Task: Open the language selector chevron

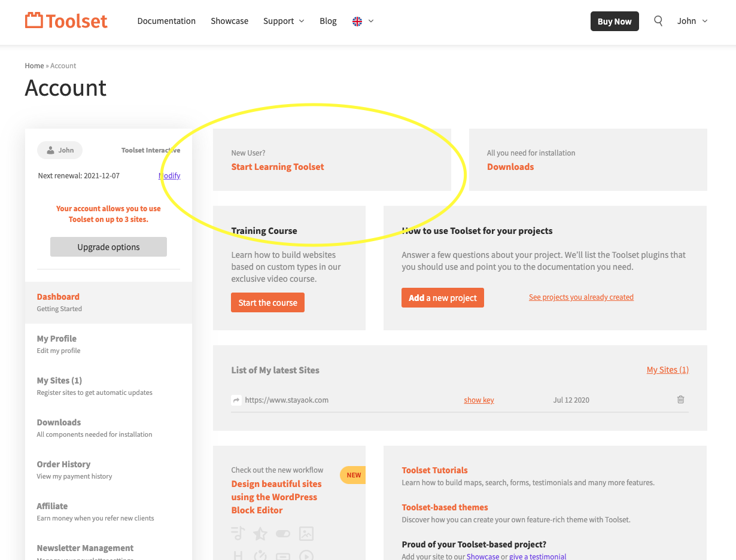Action: tap(371, 21)
